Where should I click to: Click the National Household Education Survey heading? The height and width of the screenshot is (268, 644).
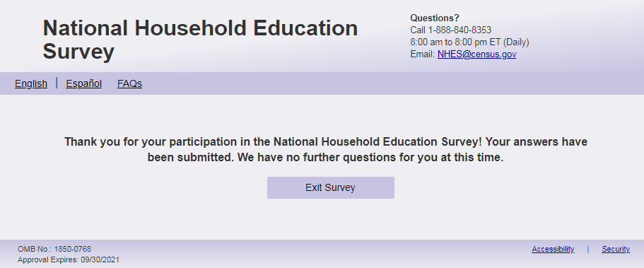click(200, 40)
